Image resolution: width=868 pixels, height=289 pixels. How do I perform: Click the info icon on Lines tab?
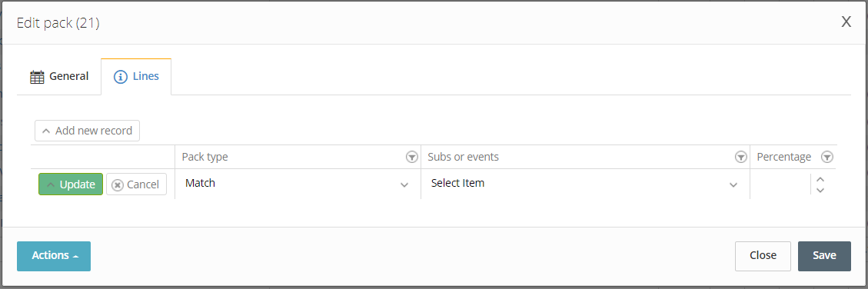(121, 77)
